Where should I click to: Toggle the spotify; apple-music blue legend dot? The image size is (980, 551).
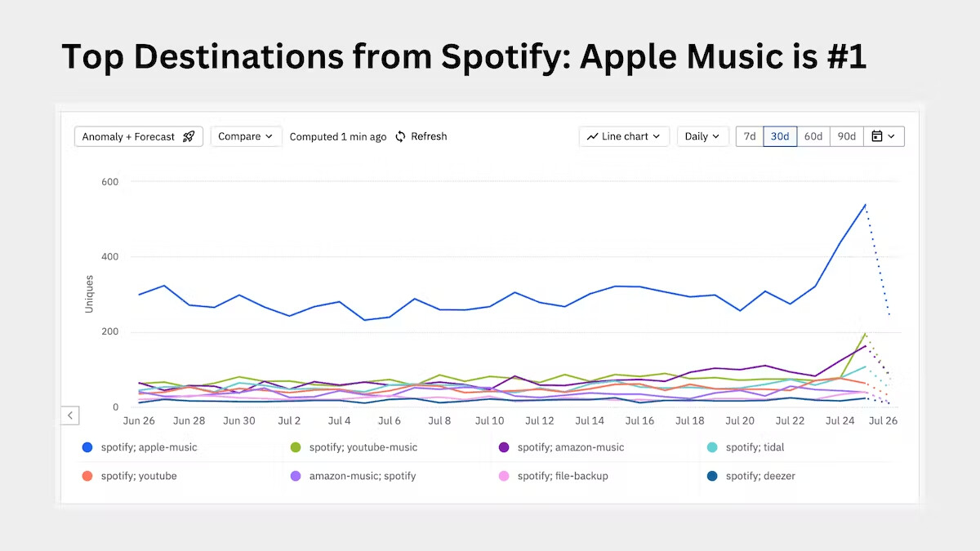[87, 447]
